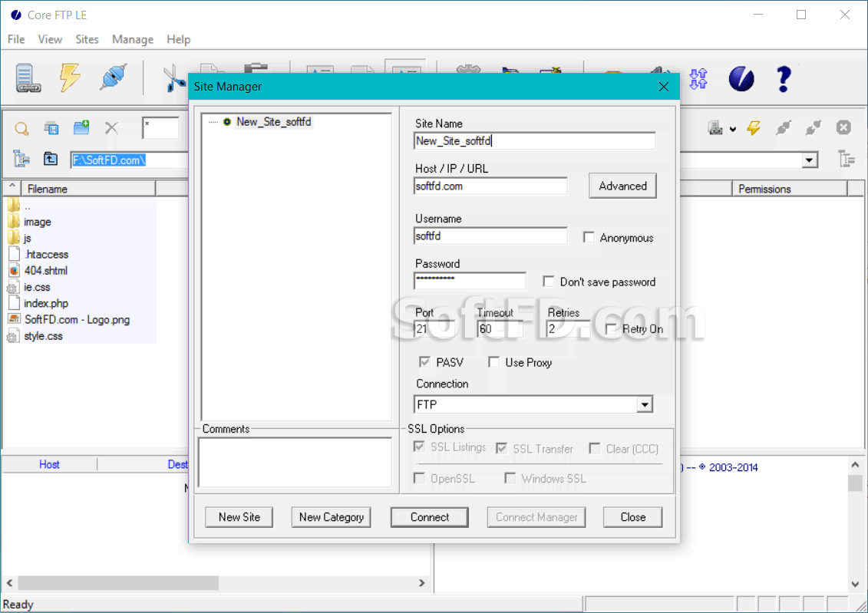Viewport: 868px width, 613px height.
Task: Select the ie.css file icon
Action: point(12,288)
